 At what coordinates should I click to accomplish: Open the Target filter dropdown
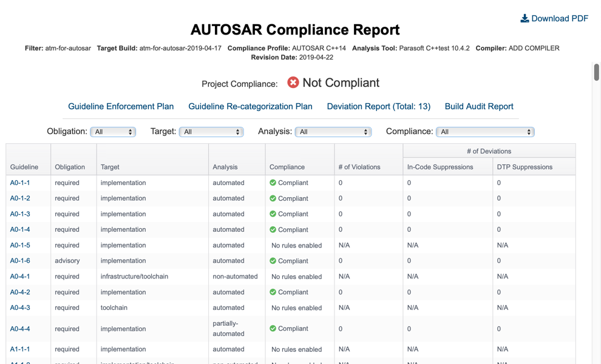[211, 132]
